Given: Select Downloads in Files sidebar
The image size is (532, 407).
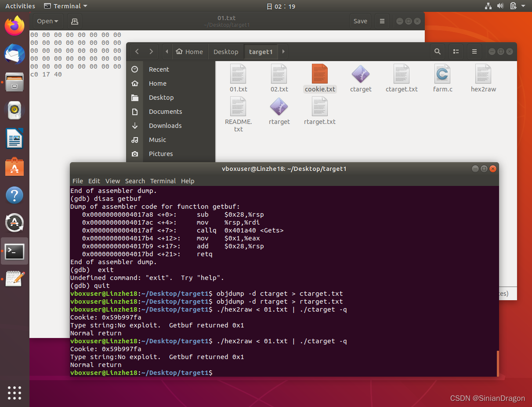Looking at the screenshot, I should [171, 126].
